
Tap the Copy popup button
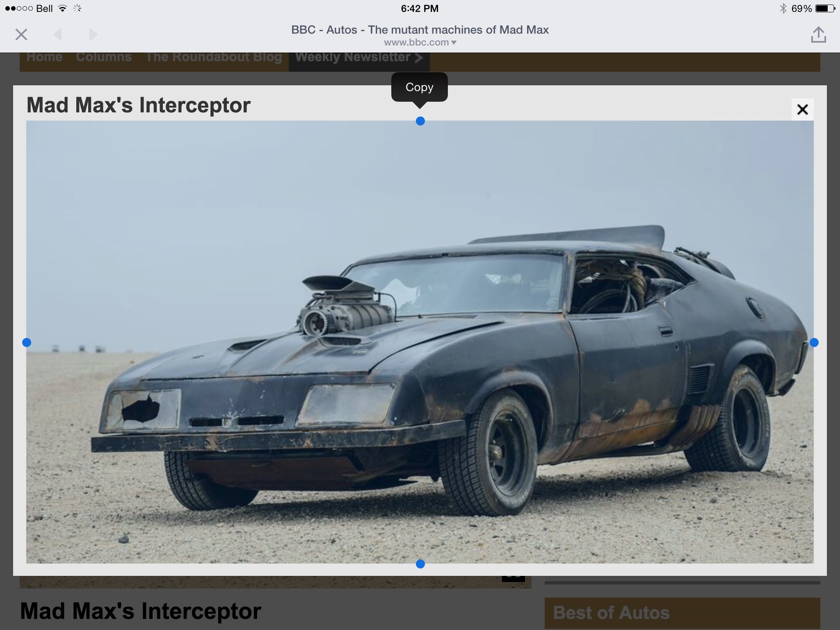(419, 87)
